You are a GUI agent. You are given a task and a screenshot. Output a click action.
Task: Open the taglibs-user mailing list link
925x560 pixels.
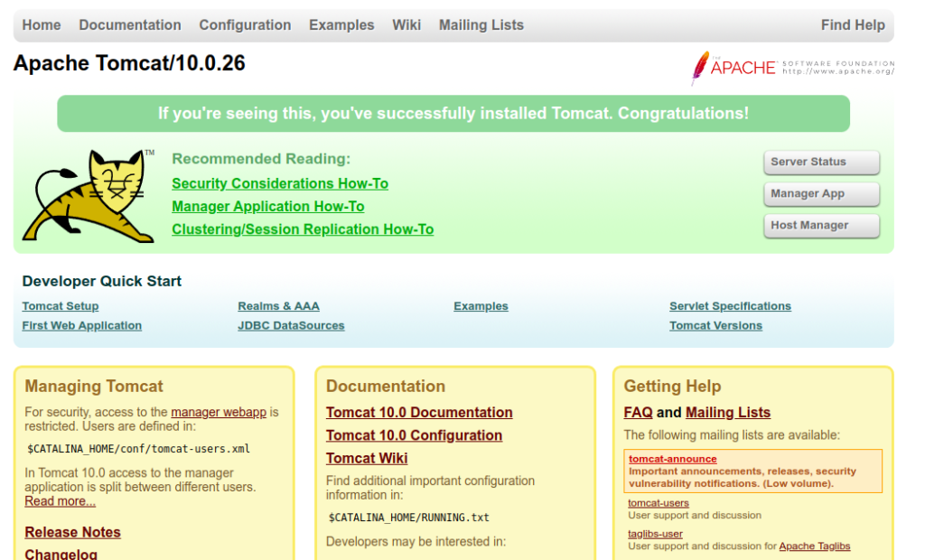click(656, 534)
